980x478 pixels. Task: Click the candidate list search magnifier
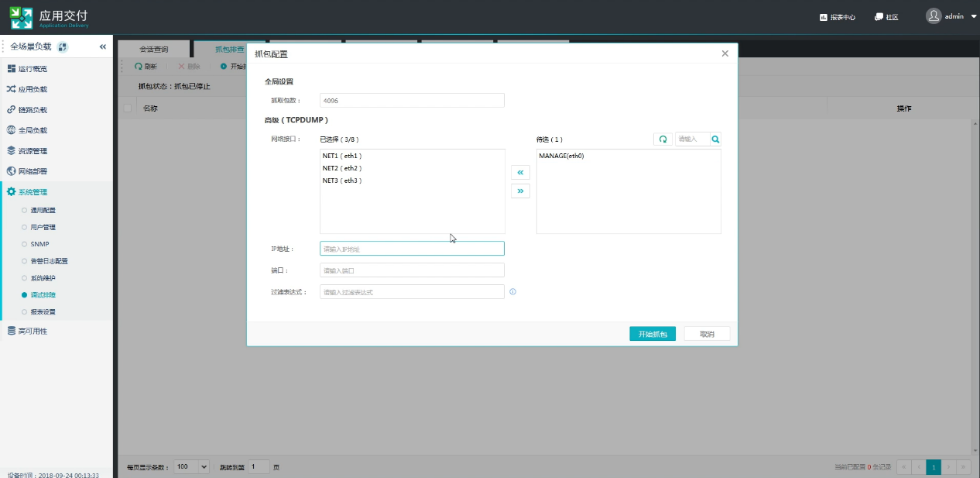(715, 139)
